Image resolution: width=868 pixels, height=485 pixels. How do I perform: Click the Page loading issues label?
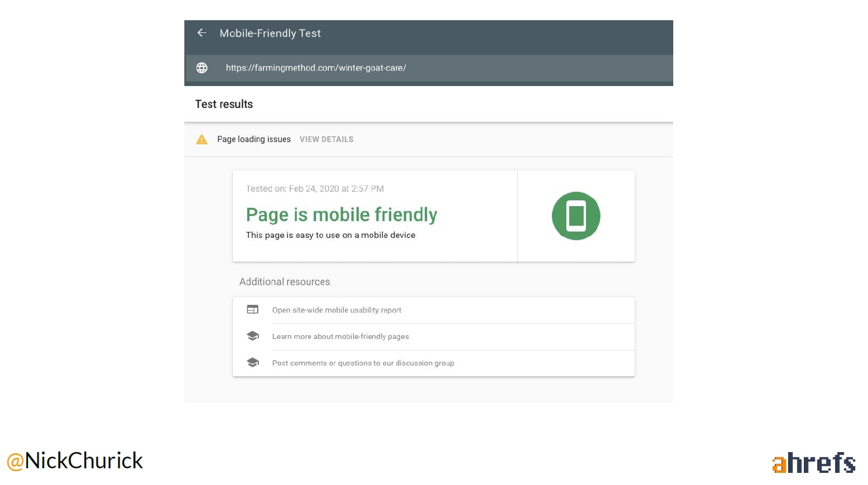coord(254,139)
